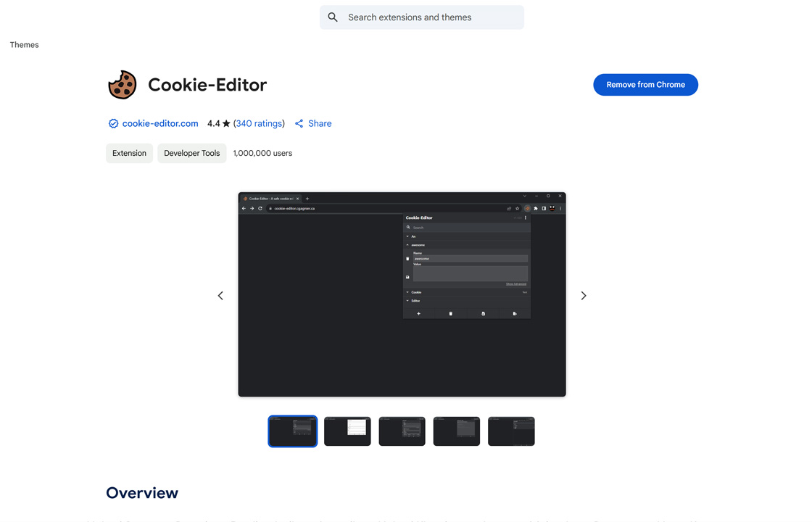Select the Extension category chip
Viewport: 812px width, 522px height.
[x=130, y=153]
